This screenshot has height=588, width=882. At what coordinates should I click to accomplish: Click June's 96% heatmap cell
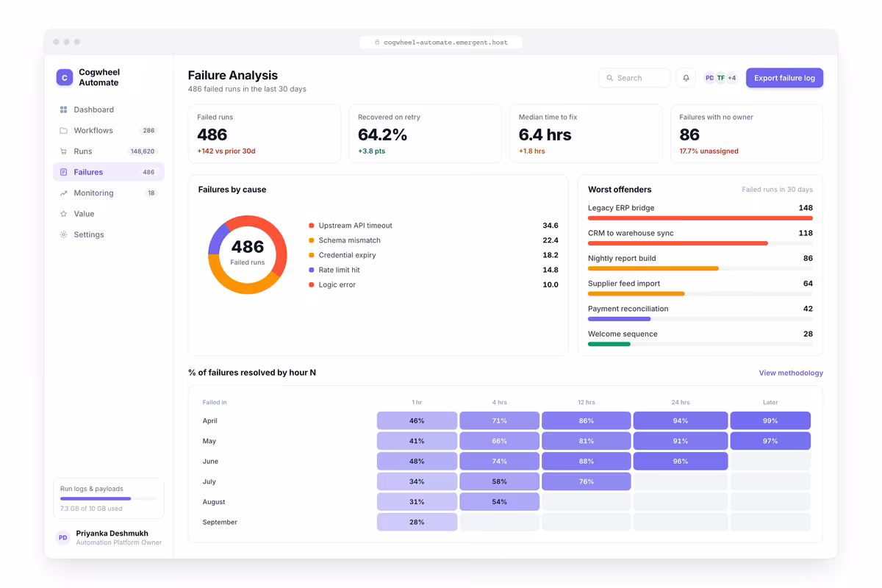(x=681, y=462)
